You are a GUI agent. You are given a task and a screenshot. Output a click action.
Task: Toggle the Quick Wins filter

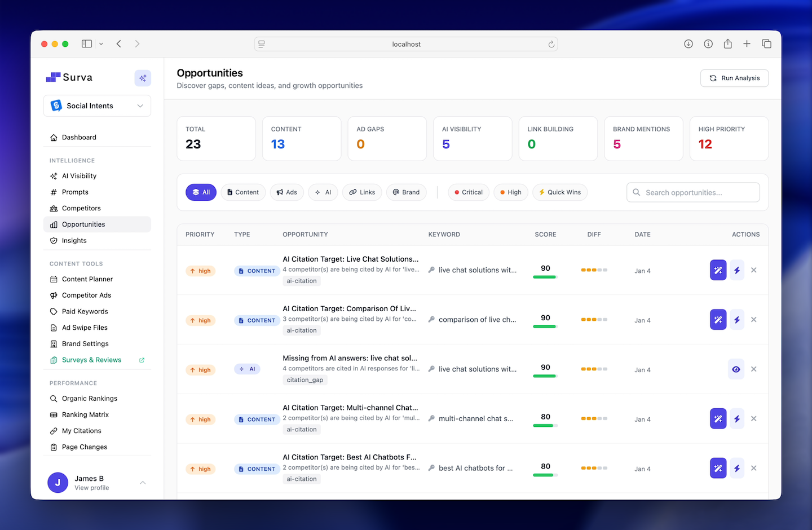(560, 192)
